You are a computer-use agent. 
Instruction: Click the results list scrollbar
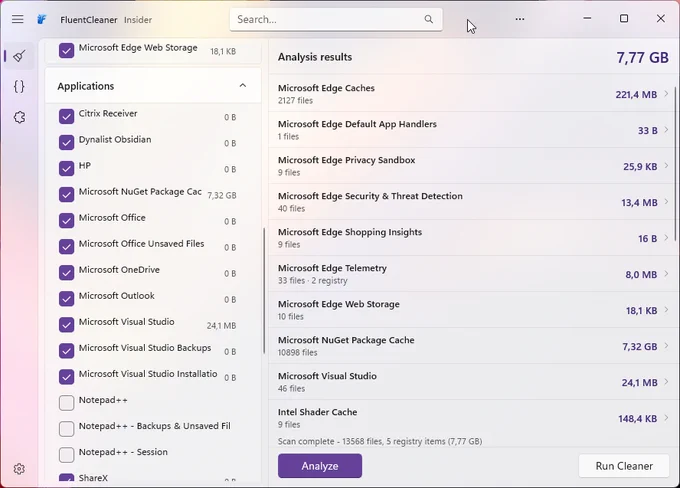tap(676, 165)
